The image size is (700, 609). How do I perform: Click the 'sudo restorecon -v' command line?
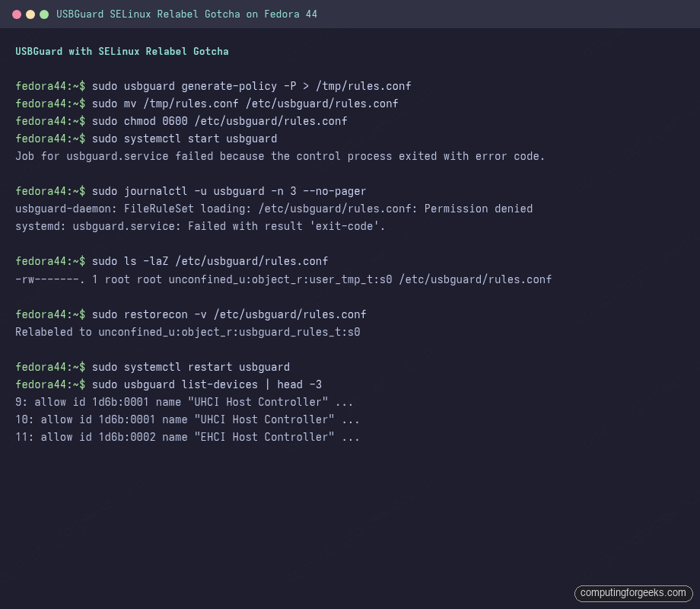tap(191, 314)
